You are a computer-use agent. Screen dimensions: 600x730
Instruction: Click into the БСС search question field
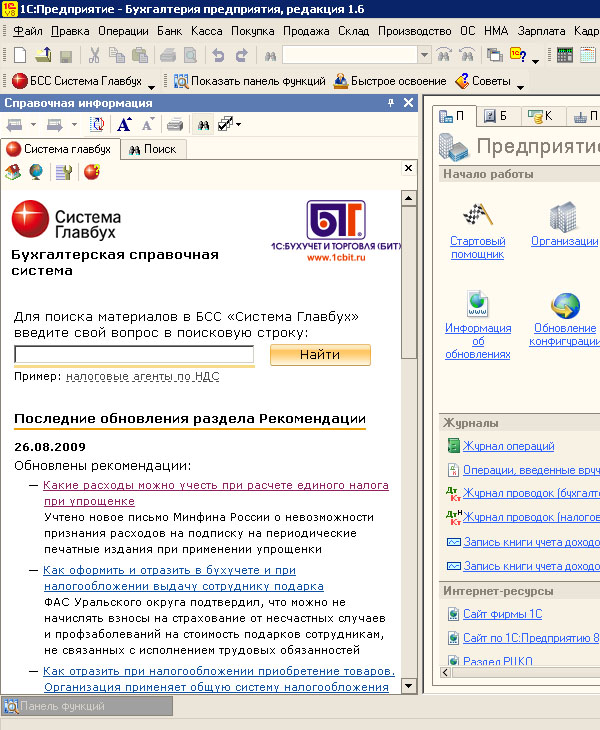tap(134, 354)
